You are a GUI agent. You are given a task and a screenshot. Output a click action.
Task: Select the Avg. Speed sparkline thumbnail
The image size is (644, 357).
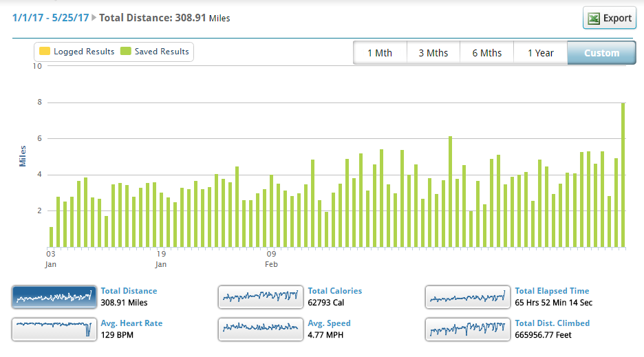[260, 329]
